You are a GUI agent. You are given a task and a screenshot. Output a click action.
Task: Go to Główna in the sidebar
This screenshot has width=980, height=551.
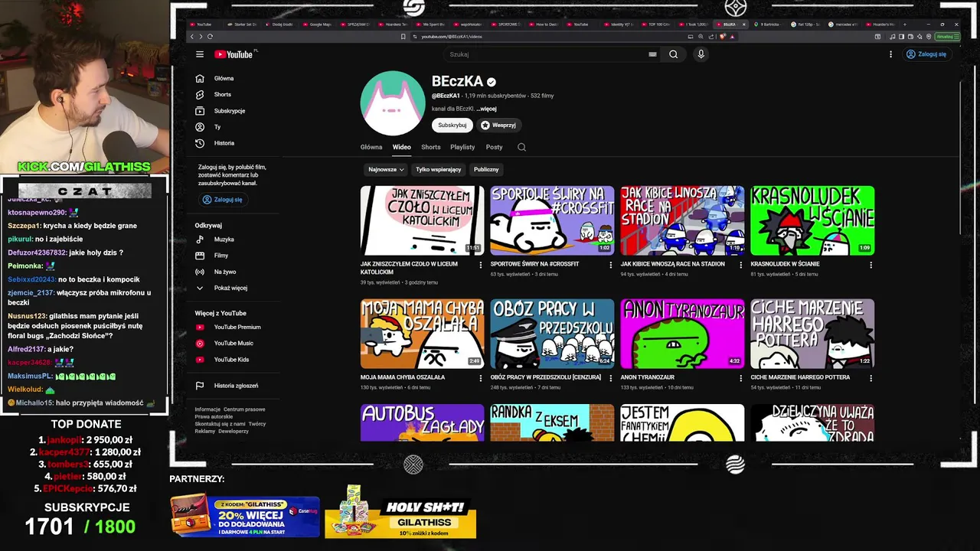(225, 78)
